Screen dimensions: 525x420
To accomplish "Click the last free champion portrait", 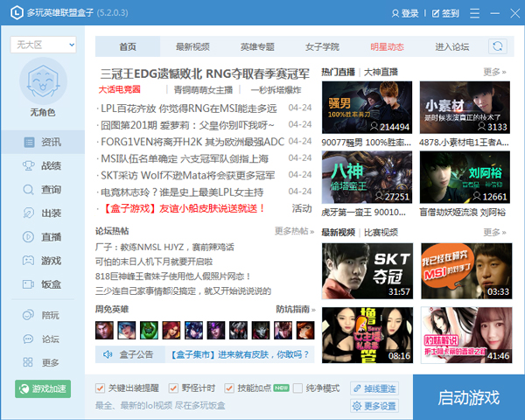I will [305, 330].
